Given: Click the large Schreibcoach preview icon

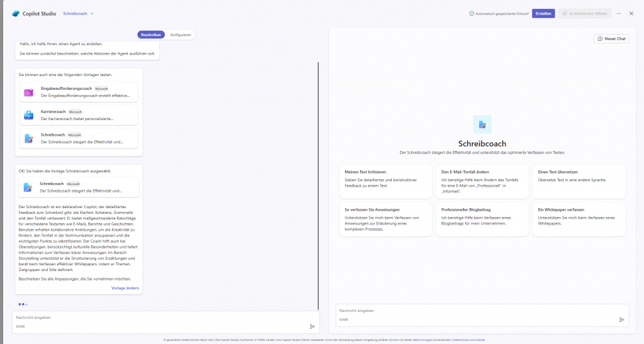Looking at the screenshot, I should (482, 125).
